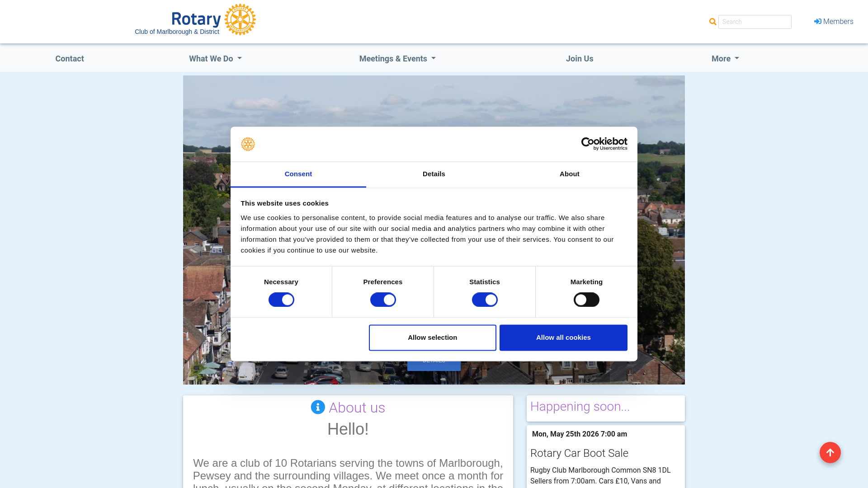Viewport: 868px width, 488px height.
Task: Toggle the Necessary cookies switch
Action: pyautogui.click(x=281, y=300)
